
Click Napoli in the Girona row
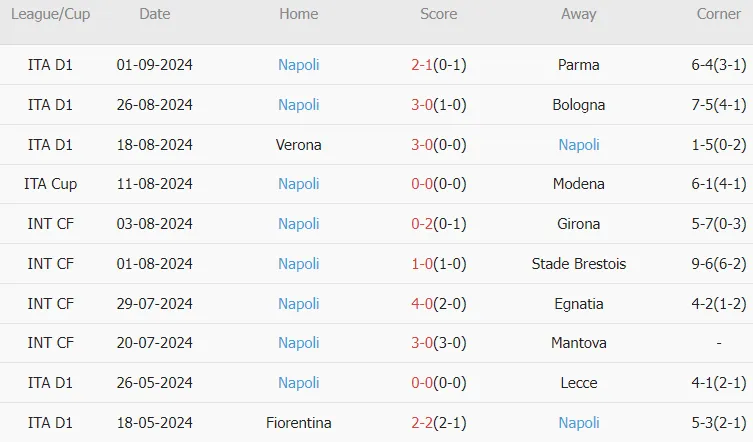[299, 223]
